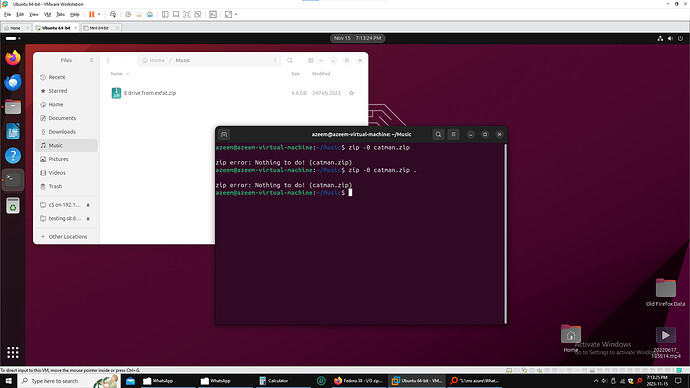Open stretch guest dropdown arrow

236,15
